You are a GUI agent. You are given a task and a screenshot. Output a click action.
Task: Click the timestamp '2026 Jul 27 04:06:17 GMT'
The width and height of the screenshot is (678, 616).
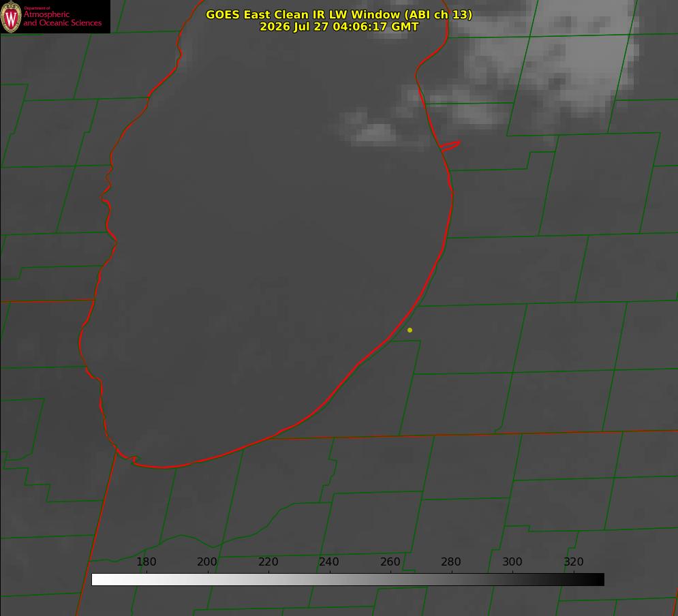coord(339,27)
